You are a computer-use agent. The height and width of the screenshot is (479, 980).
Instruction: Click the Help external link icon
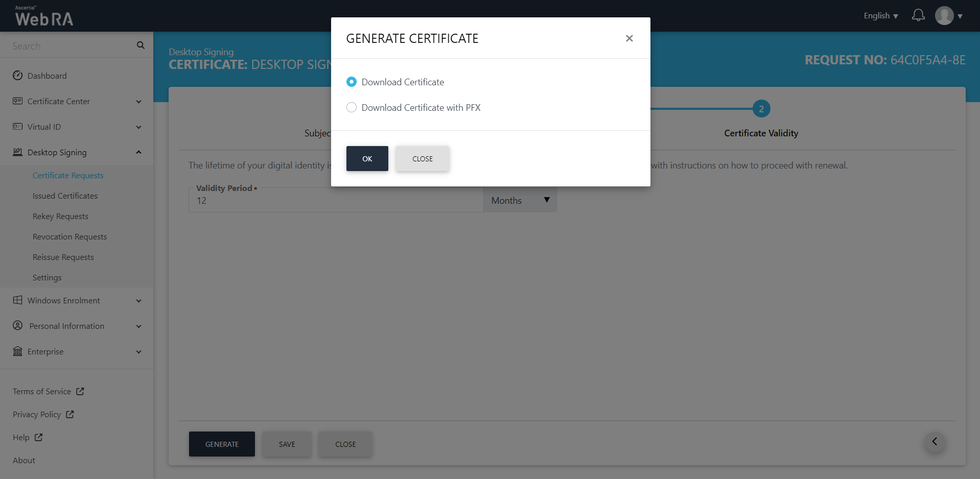point(38,437)
